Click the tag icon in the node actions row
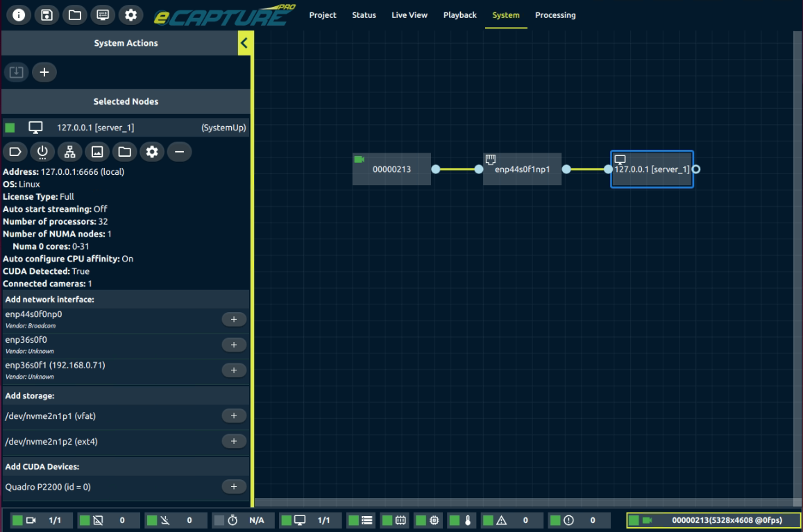Image resolution: width=803 pixels, height=532 pixels. click(x=15, y=151)
